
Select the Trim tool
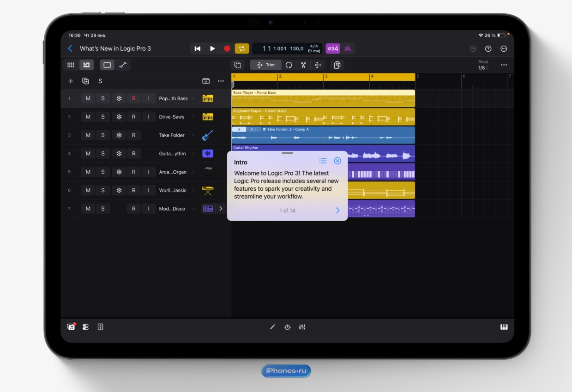click(x=265, y=65)
